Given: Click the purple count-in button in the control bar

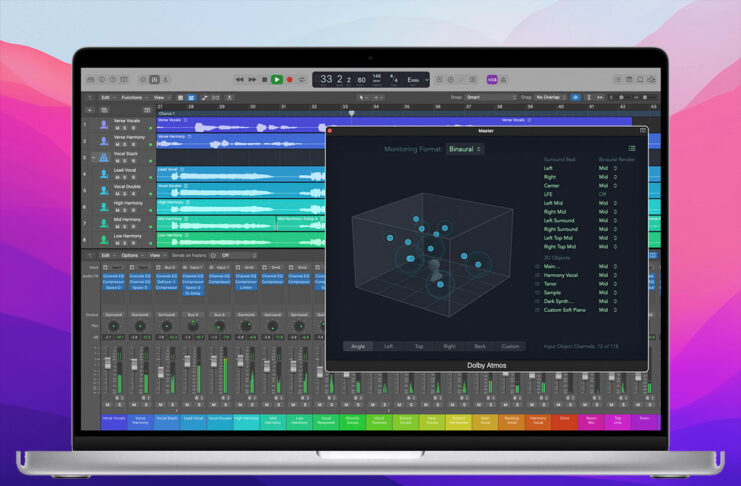Looking at the screenshot, I should (492, 79).
